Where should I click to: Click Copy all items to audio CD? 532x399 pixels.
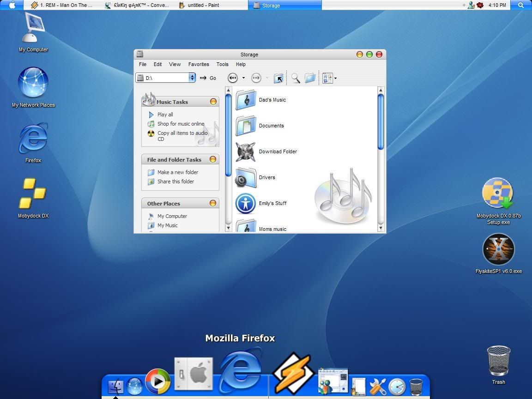(x=182, y=136)
